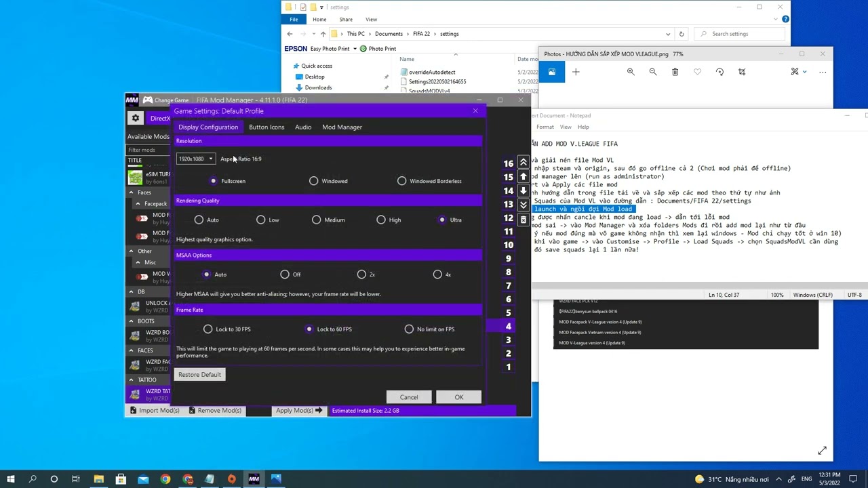Cancel the Game Settings dialog
Image resolution: width=868 pixels, height=488 pixels.
tap(409, 397)
